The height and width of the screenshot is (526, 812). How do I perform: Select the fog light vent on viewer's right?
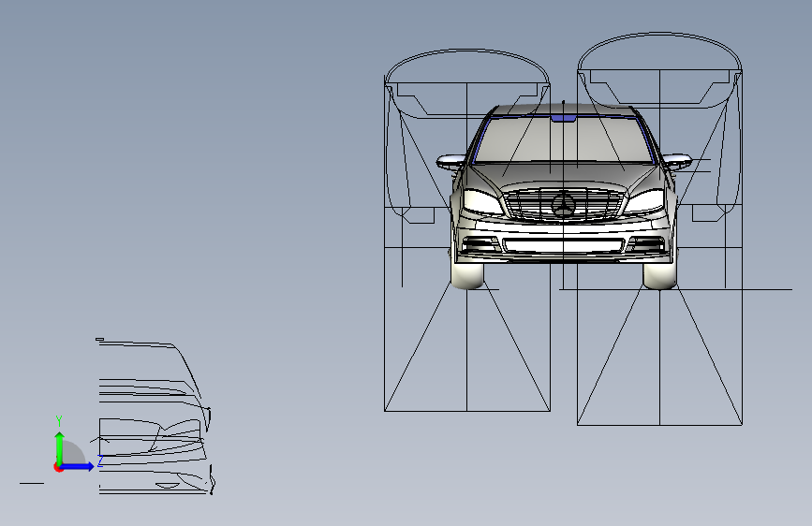click(646, 244)
